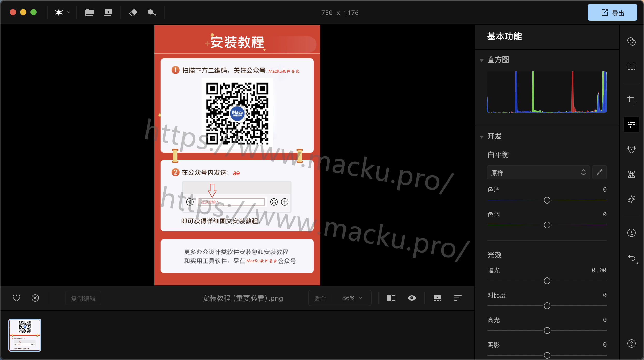Click the 高光 value 0
The image size is (644, 360).
point(605,320)
